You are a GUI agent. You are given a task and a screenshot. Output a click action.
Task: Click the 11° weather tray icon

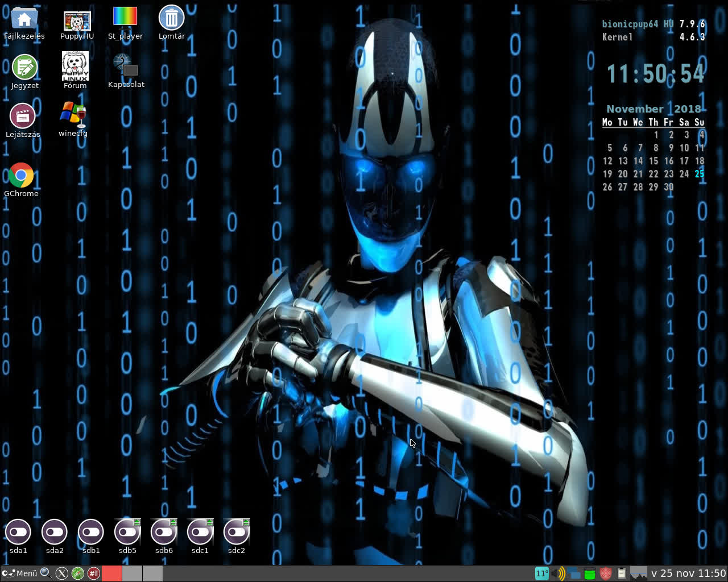(542, 573)
